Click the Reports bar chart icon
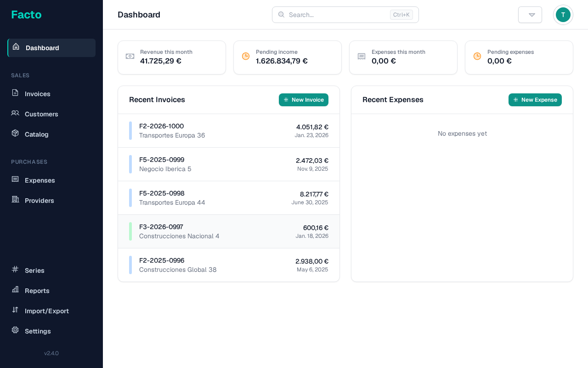The height and width of the screenshot is (368, 588). point(15,290)
